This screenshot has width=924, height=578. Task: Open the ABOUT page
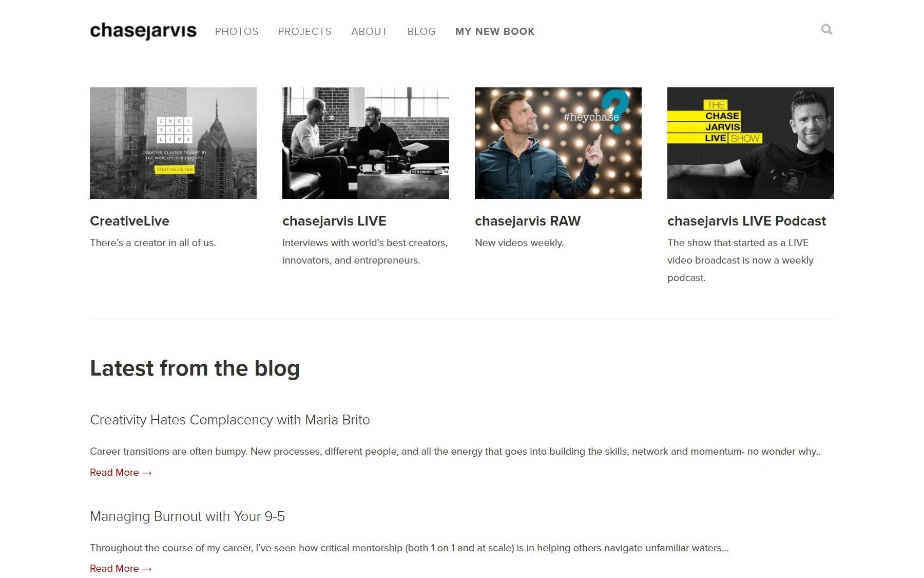(369, 31)
